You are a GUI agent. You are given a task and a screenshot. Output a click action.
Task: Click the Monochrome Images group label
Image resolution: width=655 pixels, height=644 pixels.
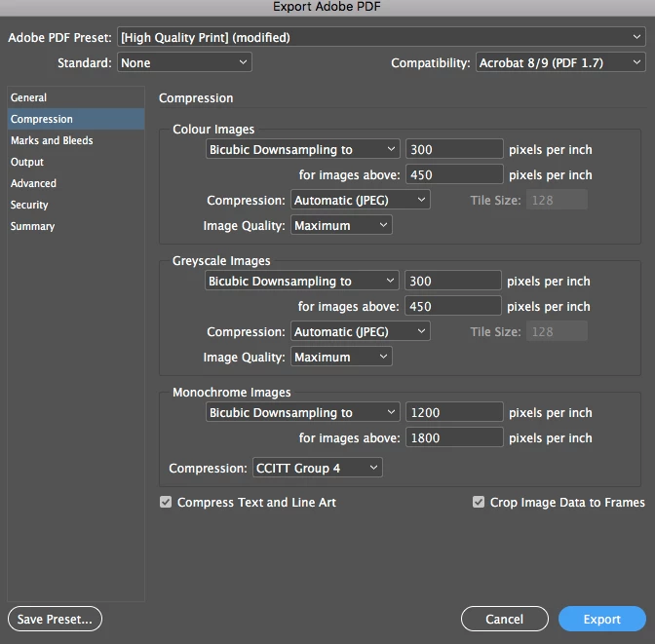click(x=231, y=393)
